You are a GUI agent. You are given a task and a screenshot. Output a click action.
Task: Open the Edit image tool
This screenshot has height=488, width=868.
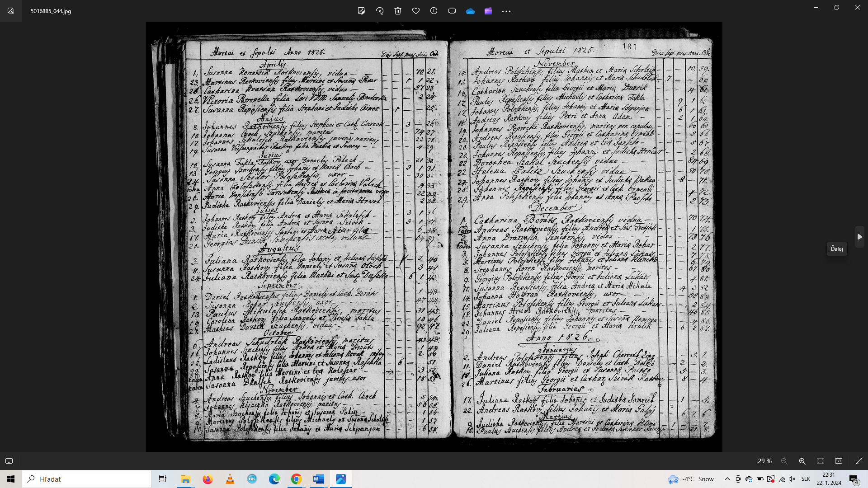tap(361, 11)
